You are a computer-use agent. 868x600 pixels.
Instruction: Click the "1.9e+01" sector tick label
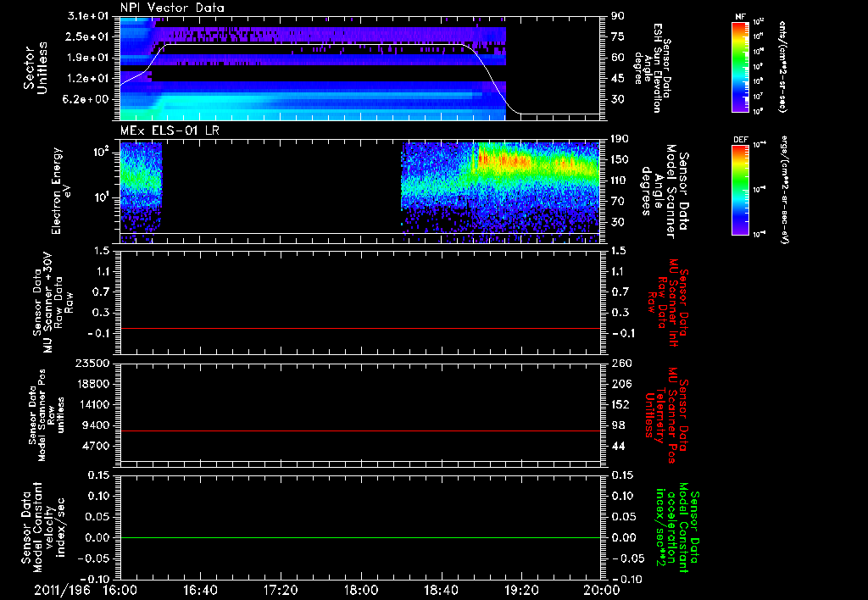pos(87,58)
